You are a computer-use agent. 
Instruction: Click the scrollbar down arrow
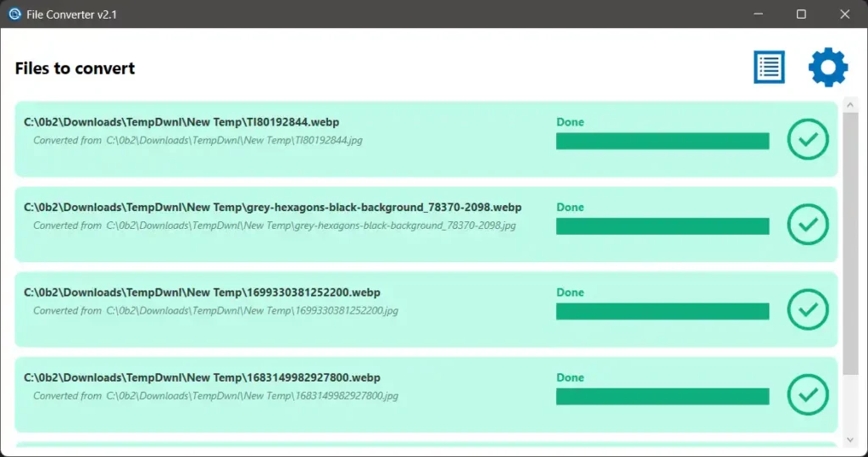850,440
